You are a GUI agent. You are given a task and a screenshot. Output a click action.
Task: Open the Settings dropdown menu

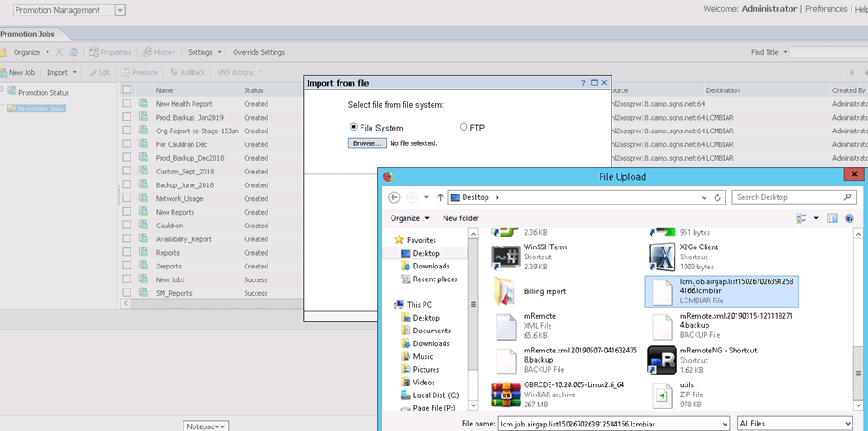pos(204,52)
